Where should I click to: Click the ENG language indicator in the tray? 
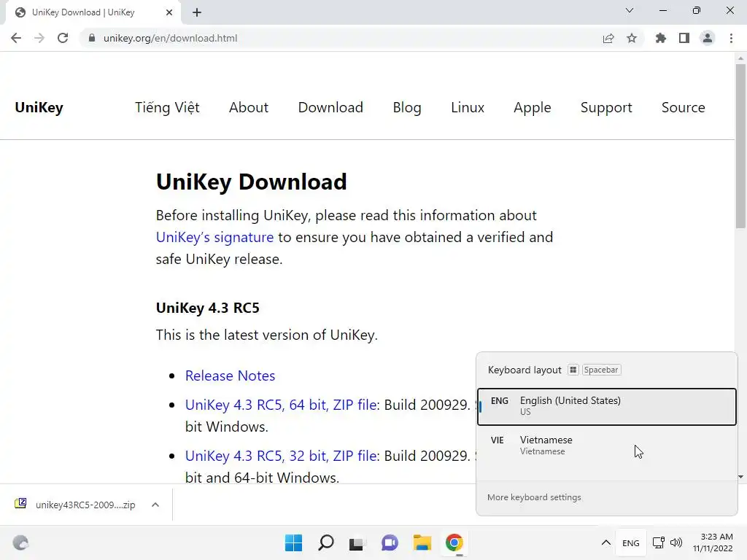click(631, 542)
